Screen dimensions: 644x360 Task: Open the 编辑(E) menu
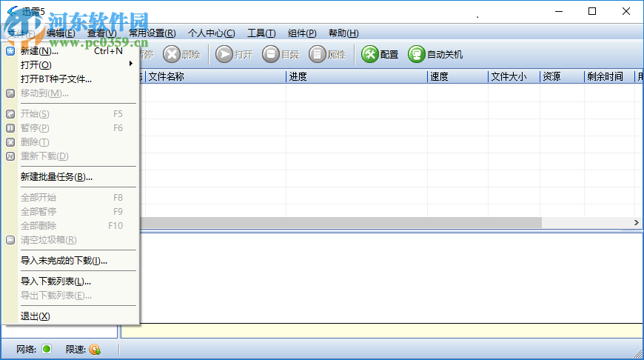[61, 33]
